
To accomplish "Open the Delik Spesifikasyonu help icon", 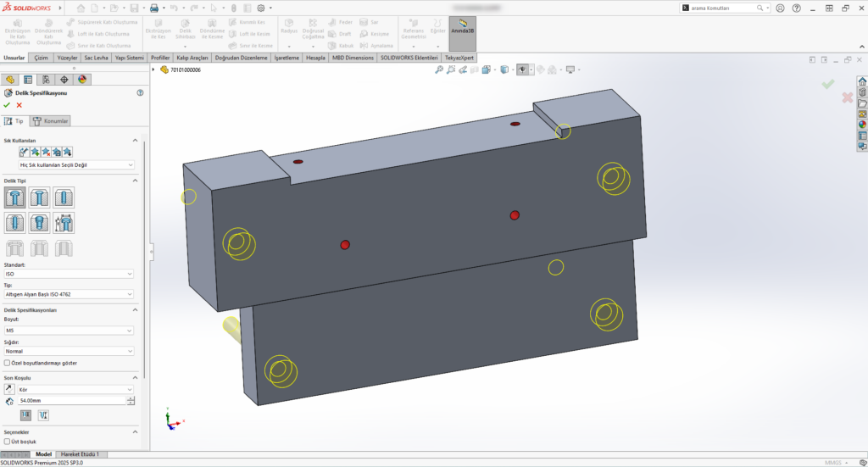I will 140,92.
